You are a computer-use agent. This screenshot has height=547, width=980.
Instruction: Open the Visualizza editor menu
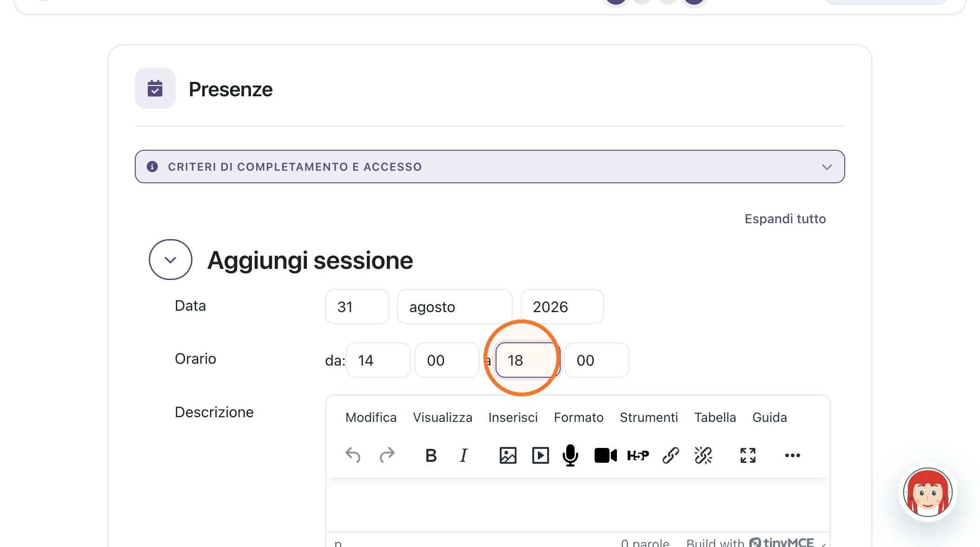[443, 417]
